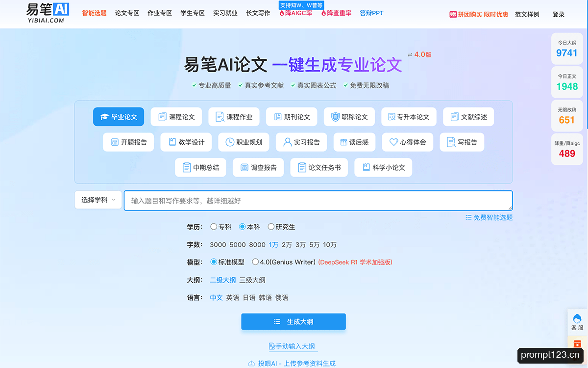Image resolution: width=588 pixels, height=368 pixels.
Task: Open 智能选题 in the top navigation
Action: 94,13
